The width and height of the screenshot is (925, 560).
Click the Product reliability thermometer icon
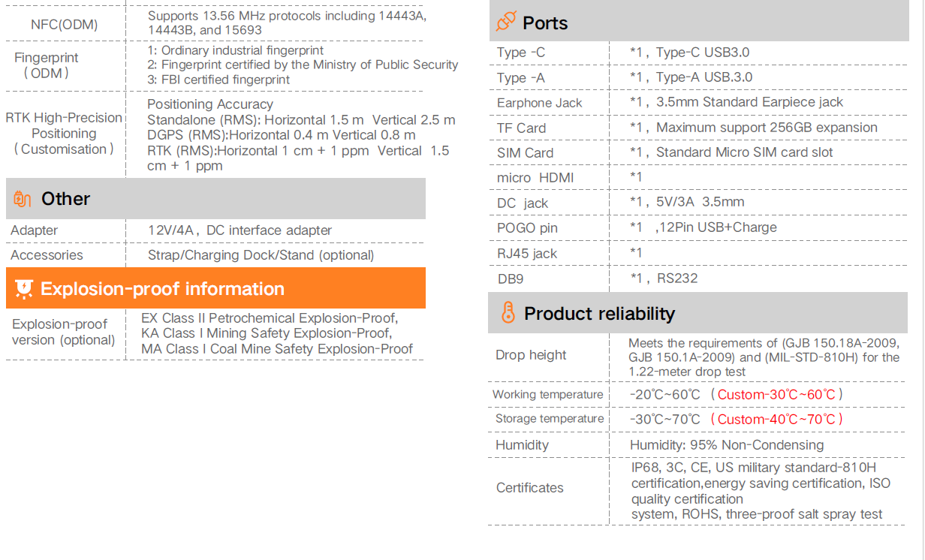(508, 313)
